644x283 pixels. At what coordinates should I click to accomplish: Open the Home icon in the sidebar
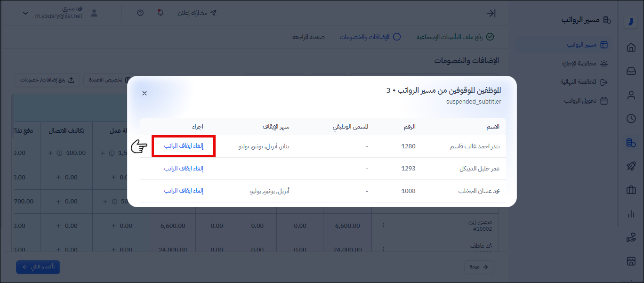[631, 47]
